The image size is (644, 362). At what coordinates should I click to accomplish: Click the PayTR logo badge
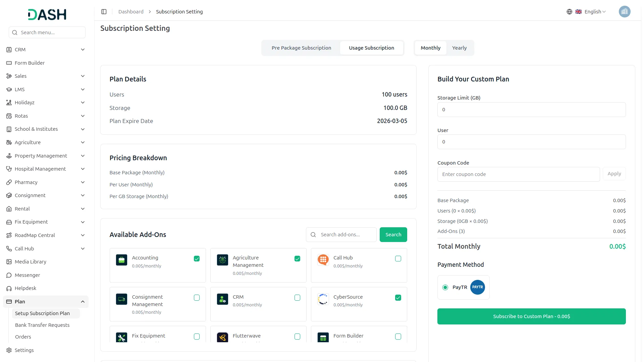tap(477, 287)
